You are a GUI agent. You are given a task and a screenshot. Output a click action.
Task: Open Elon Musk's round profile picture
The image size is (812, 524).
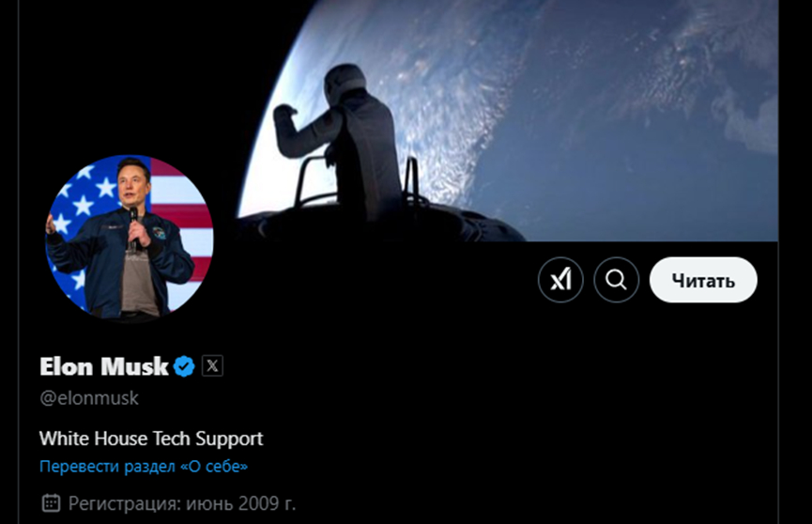[130, 237]
